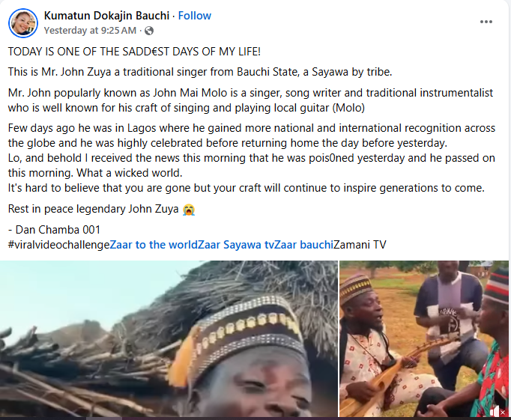Screen dimensions: 511x420
Task: Follow the Kumatun Dokajin Bauchi page
Action: pyautogui.click(x=195, y=16)
